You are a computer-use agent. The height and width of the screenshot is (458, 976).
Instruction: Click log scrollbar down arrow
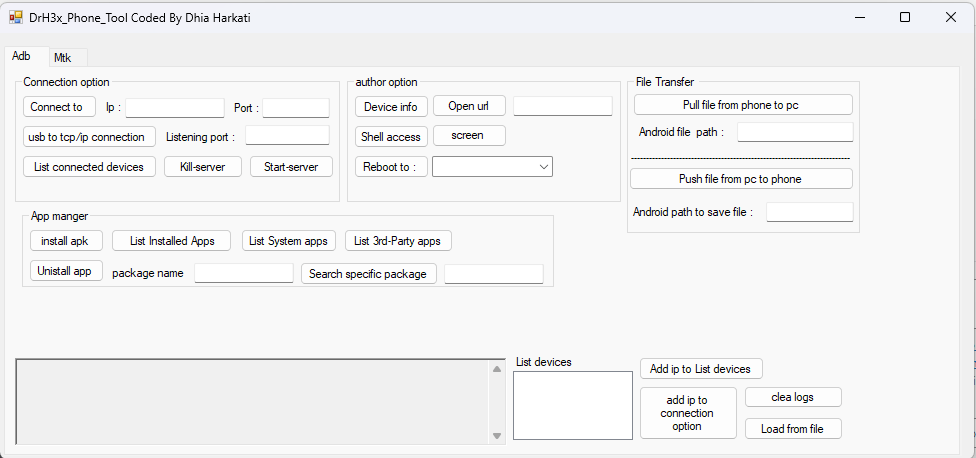point(497,436)
